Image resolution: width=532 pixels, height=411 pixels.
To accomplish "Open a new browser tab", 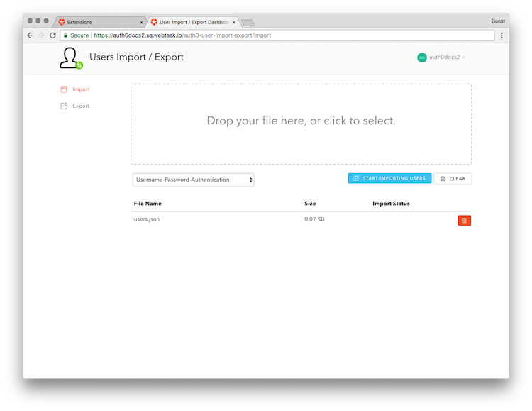I will click(x=248, y=23).
